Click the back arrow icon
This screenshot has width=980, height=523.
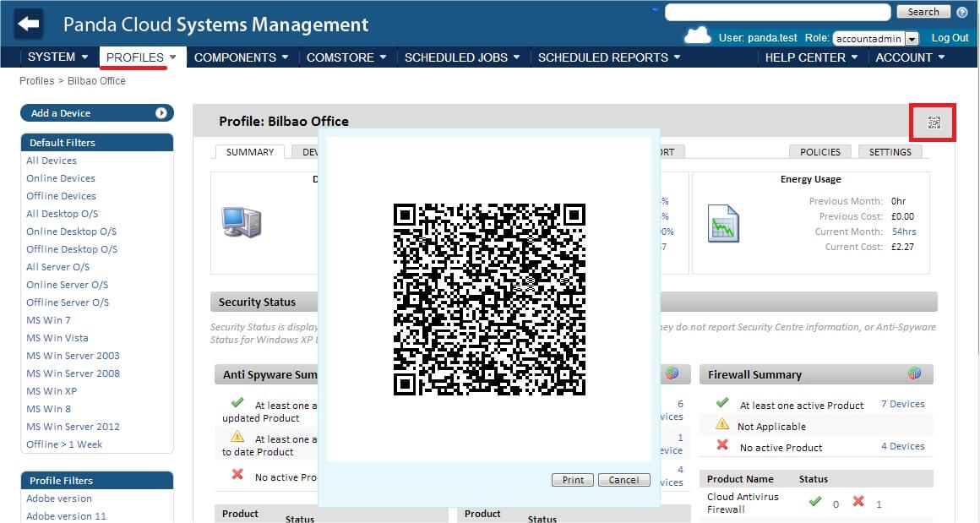[29, 24]
